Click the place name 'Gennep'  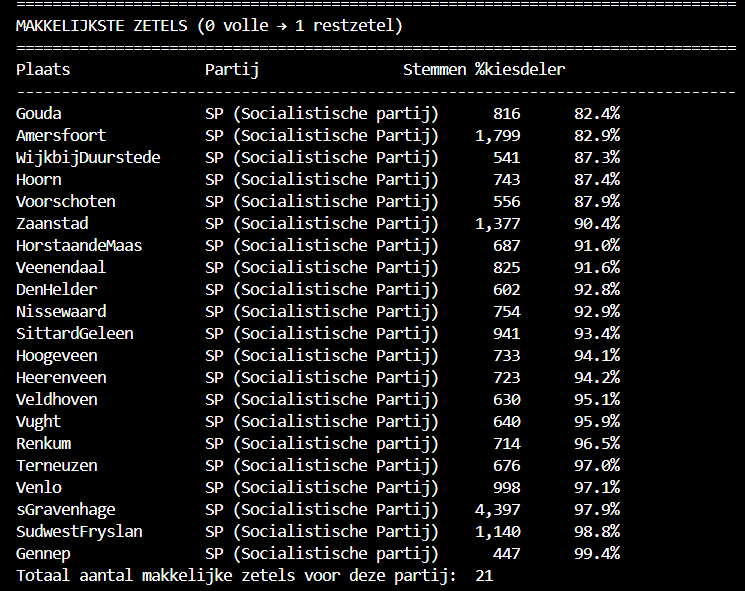click(43, 554)
